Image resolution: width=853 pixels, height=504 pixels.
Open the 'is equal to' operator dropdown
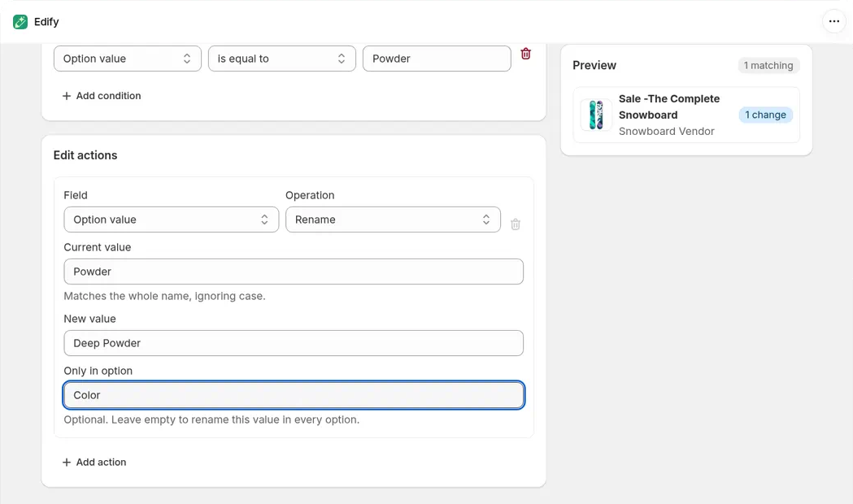(x=282, y=59)
